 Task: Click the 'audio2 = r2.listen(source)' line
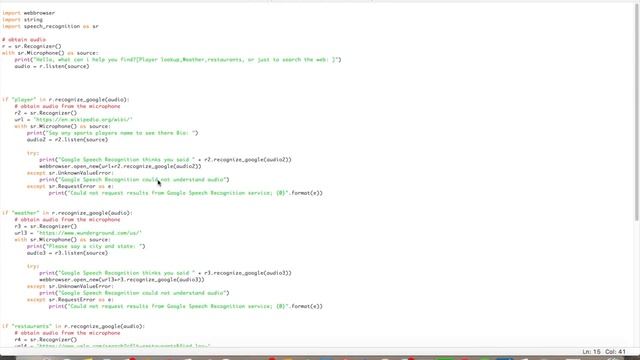click(67, 140)
